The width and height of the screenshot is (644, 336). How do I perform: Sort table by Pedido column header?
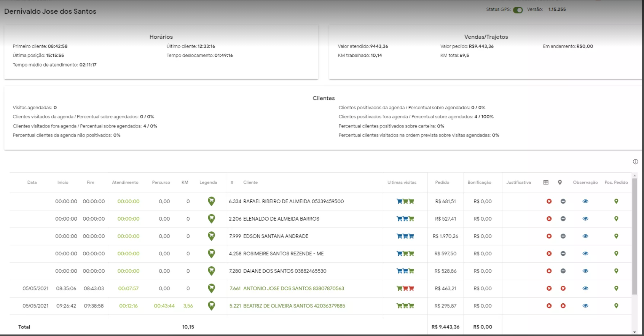442,183
